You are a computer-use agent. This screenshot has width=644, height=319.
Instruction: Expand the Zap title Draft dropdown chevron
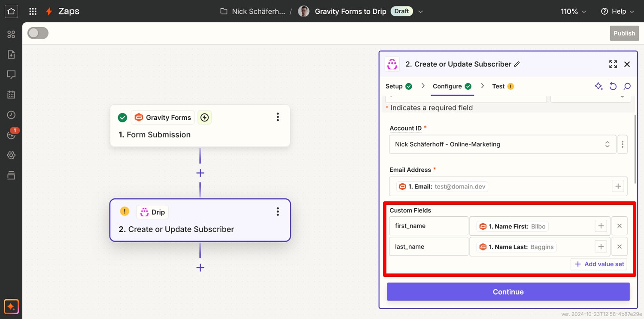pyautogui.click(x=421, y=12)
